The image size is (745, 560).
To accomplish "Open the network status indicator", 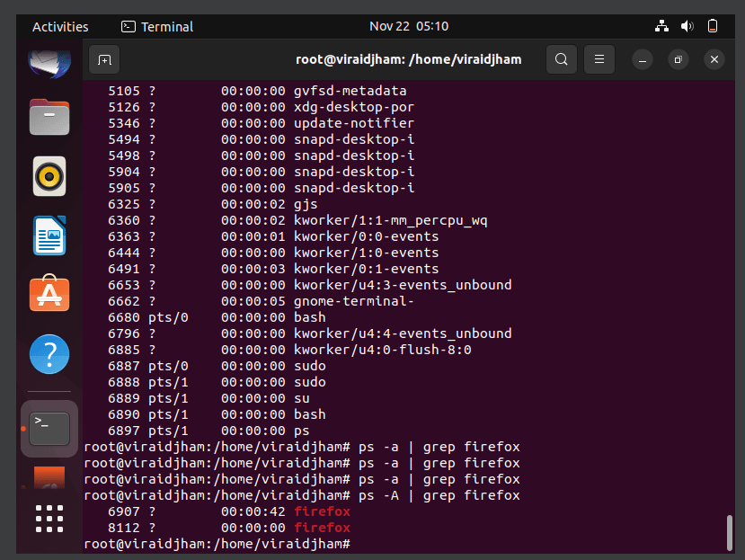I will tap(661, 26).
